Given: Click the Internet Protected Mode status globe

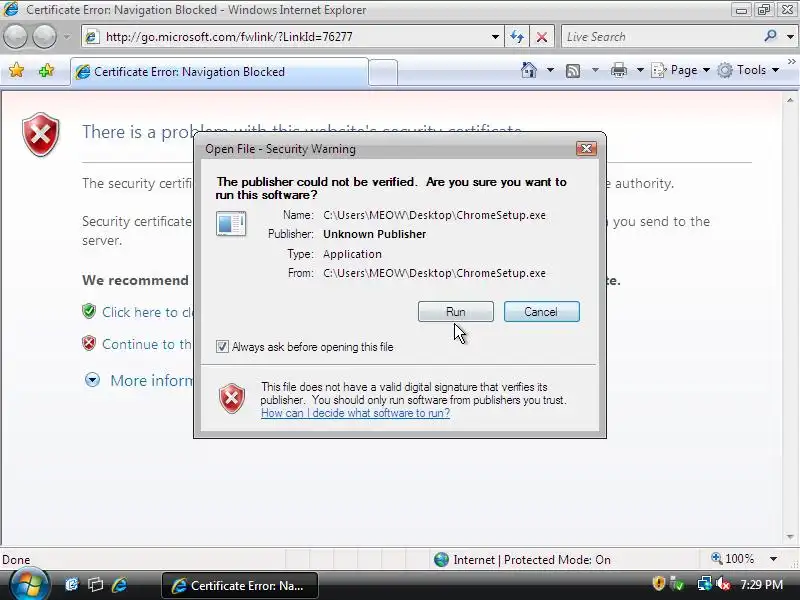Looking at the screenshot, I should click(441, 560).
